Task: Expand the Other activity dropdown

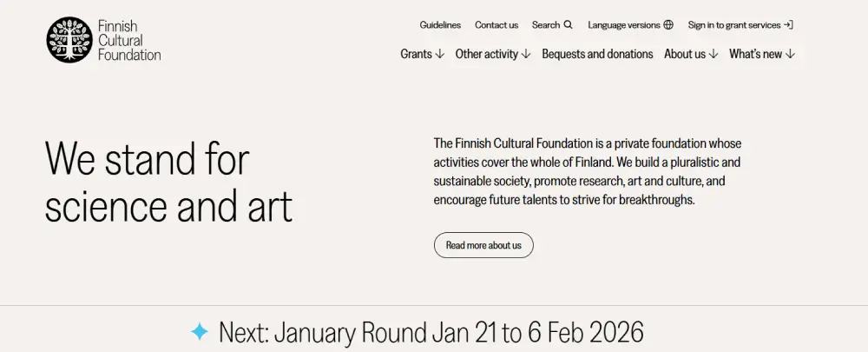Action: 492,54
